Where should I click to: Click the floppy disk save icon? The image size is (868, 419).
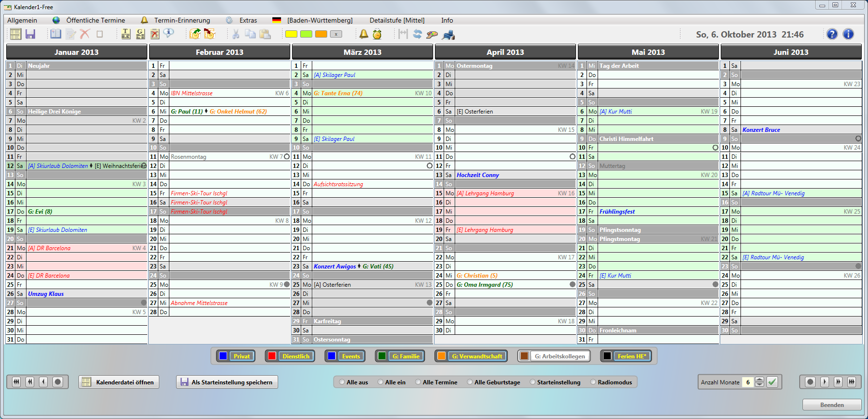click(x=30, y=34)
